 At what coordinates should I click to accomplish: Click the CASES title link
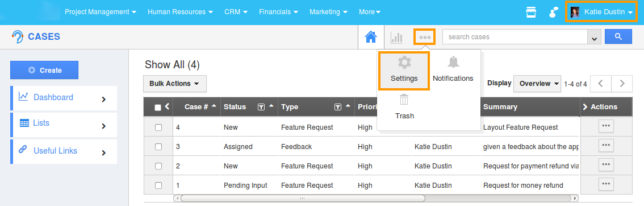(x=44, y=36)
